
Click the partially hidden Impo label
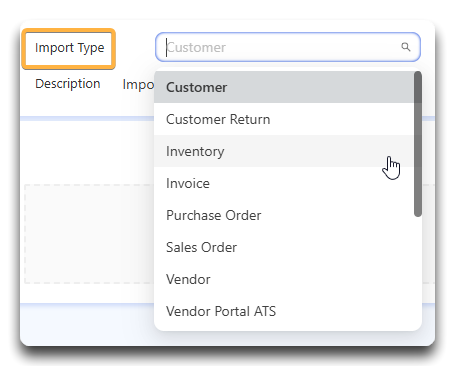coord(138,85)
